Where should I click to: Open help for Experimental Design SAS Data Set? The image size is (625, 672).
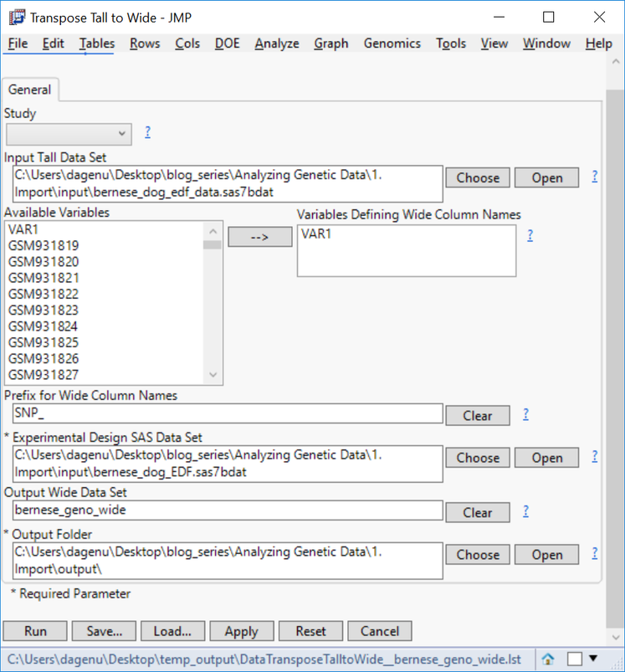point(595,456)
